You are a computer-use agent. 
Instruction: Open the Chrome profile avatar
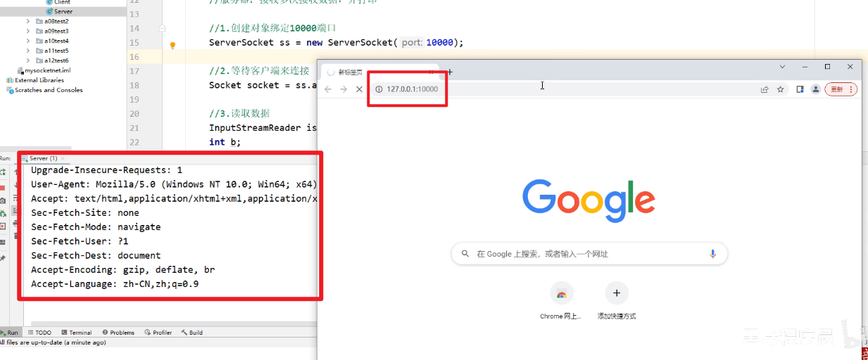coord(816,89)
